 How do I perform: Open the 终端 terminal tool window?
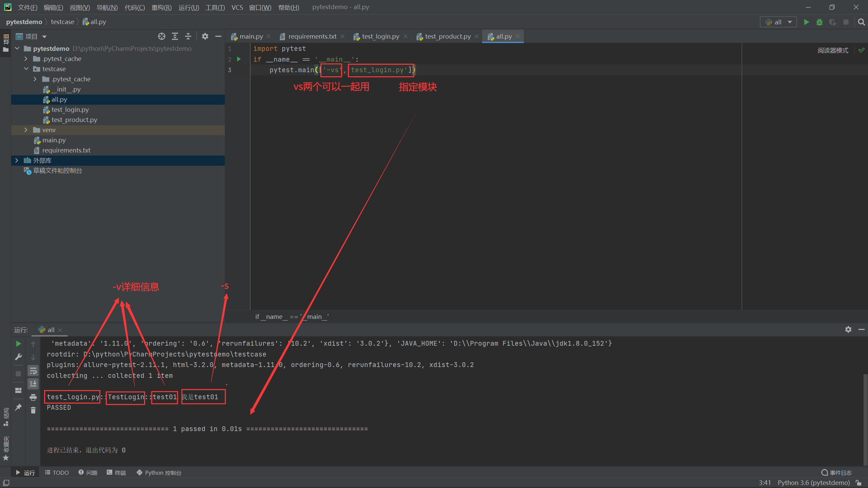pos(116,473)
